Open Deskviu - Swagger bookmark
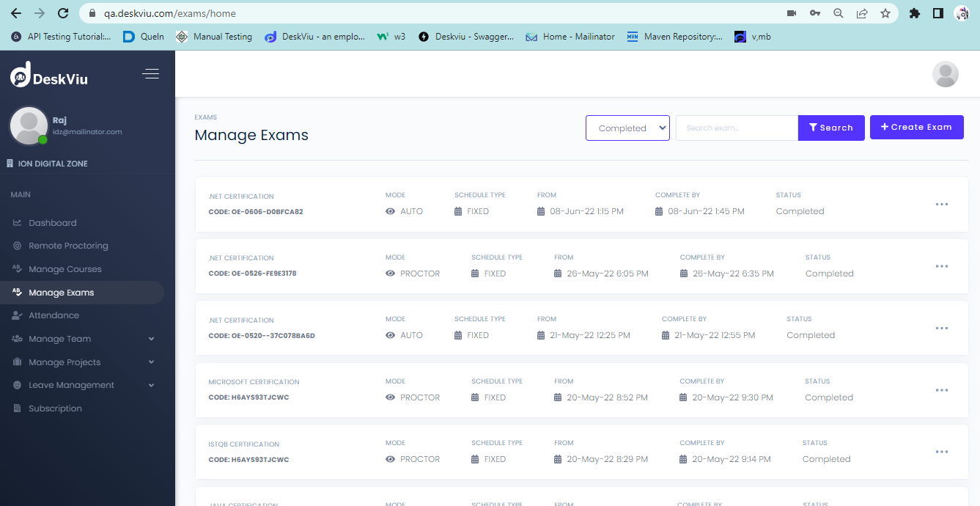Screen dimensions: 980x506 coord(466,37)
